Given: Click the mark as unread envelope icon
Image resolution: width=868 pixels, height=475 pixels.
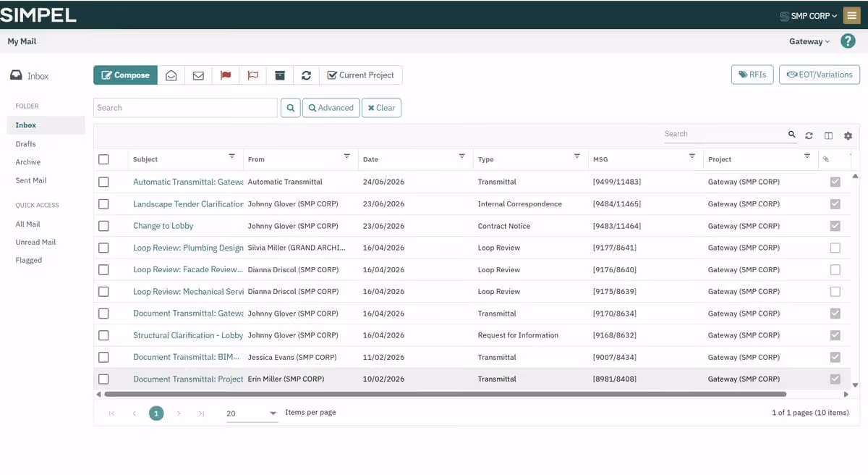Looking at the screenshot, I should click(198, 75).
